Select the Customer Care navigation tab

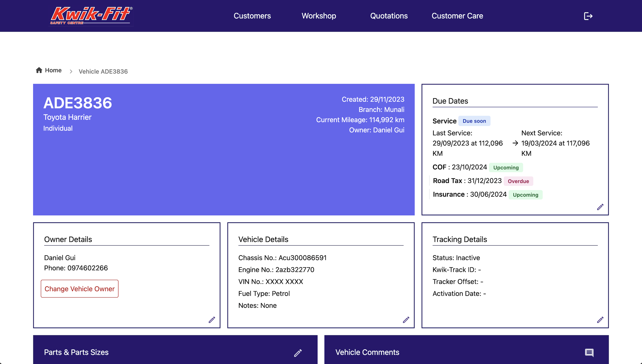pos(457,16)
